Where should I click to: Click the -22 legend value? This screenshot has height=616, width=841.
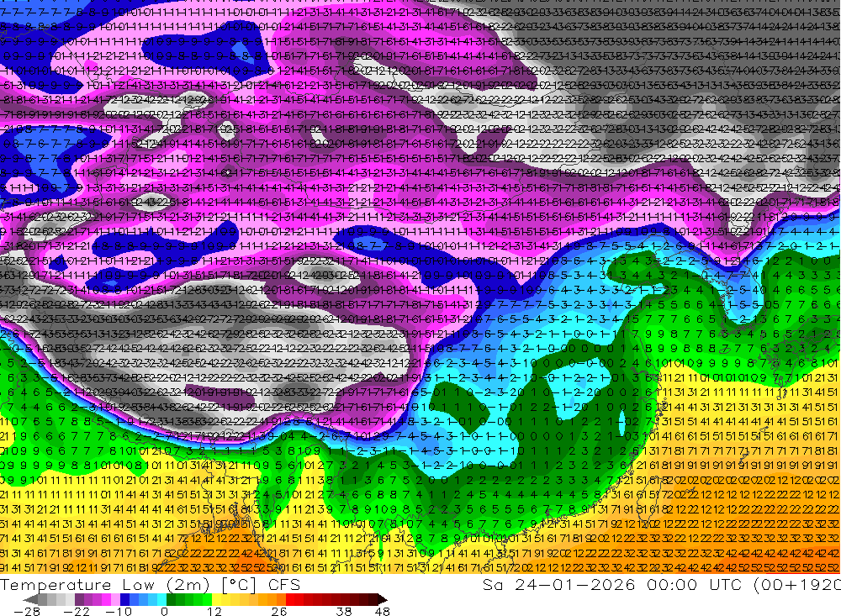coord(77,612)
